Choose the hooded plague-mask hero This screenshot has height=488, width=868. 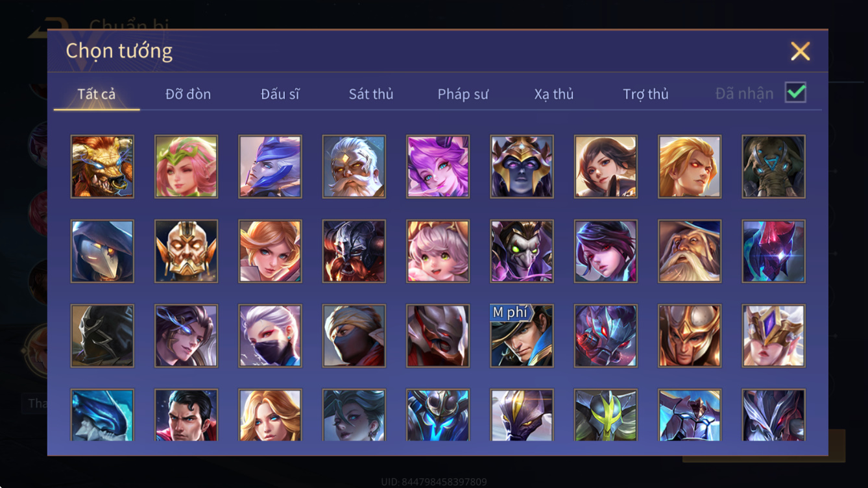102,251
